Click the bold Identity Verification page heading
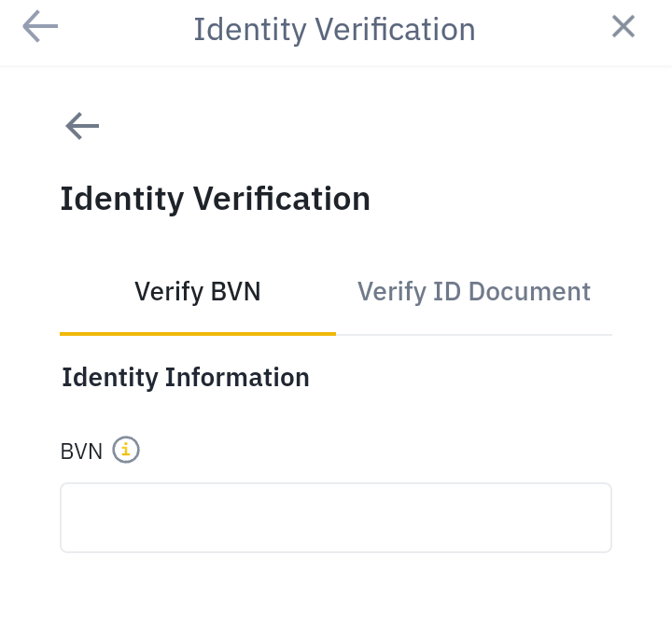This screenshot has width=672, height=639. coord(216,199)
